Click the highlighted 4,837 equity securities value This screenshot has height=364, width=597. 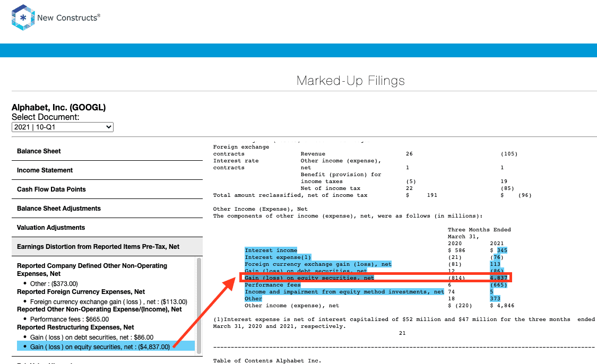click(498, 278)
